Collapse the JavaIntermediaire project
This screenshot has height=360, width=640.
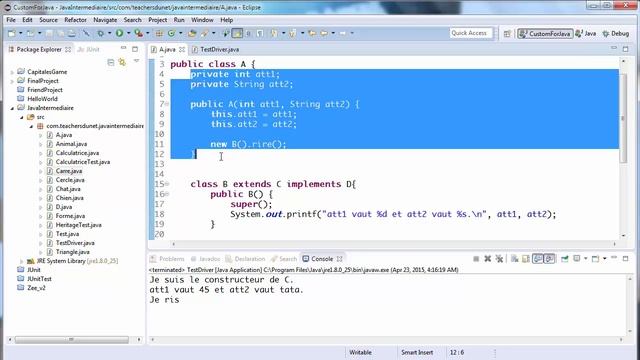tap(12, 108)
